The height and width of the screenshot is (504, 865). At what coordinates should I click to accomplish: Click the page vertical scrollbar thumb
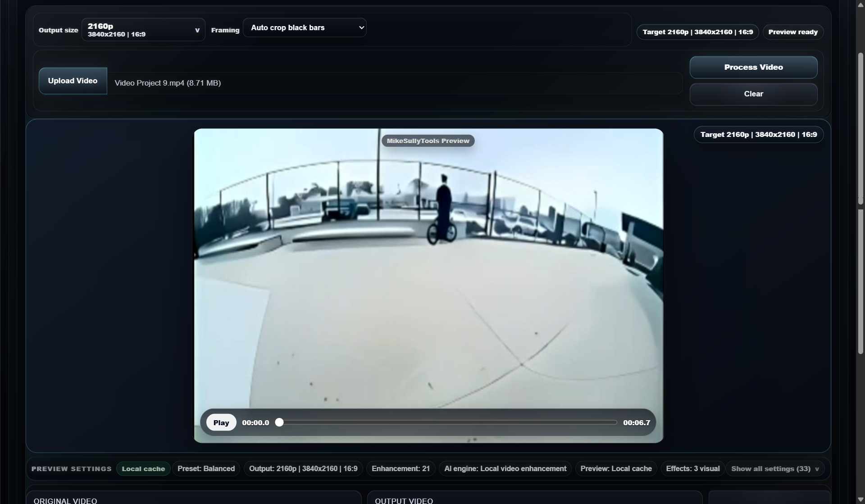(860, 203)
